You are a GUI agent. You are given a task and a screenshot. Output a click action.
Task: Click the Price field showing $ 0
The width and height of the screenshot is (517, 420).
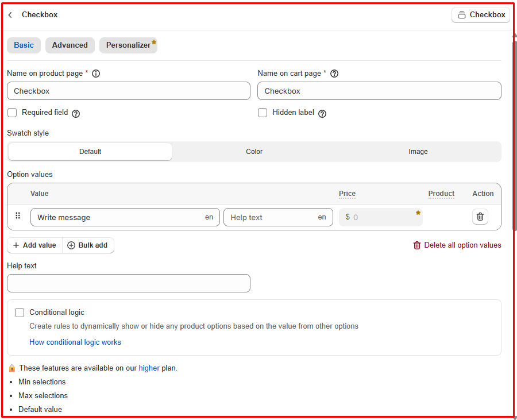click(380, 217)
